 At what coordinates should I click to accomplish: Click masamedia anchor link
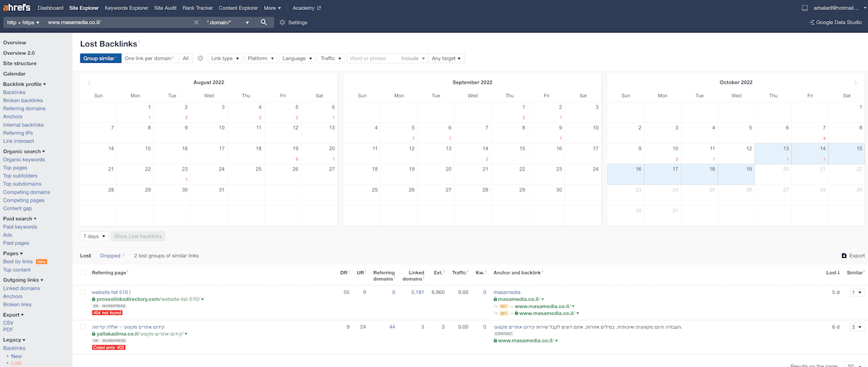507,292
